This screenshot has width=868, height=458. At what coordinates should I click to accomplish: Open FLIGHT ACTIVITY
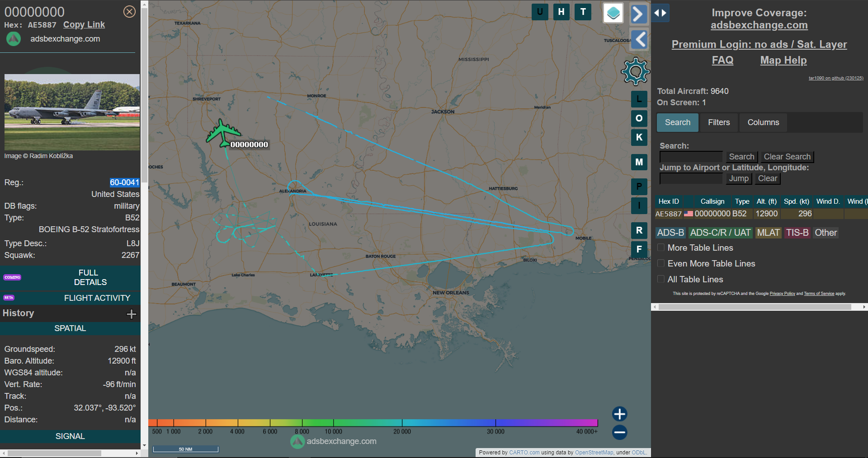point(70,298)
